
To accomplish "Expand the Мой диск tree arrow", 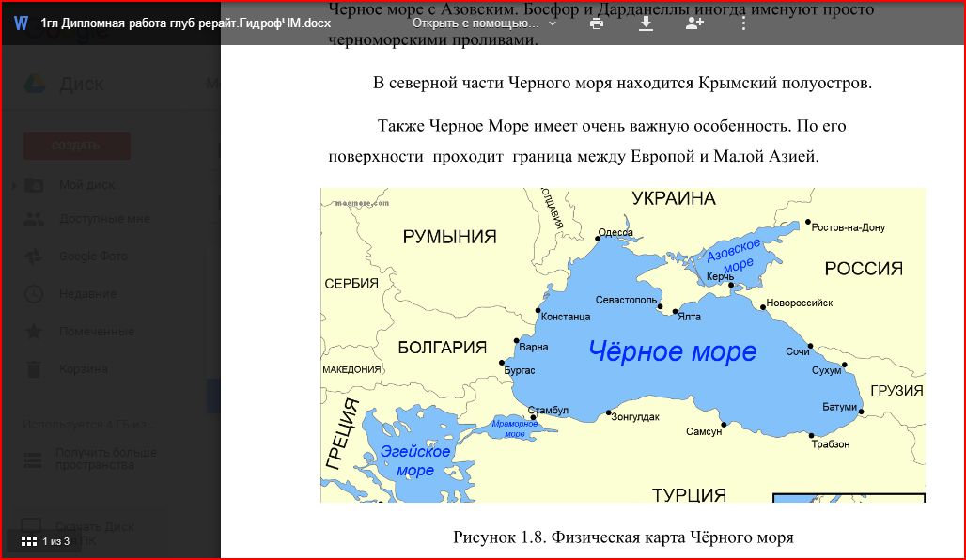I will [13, 185].
